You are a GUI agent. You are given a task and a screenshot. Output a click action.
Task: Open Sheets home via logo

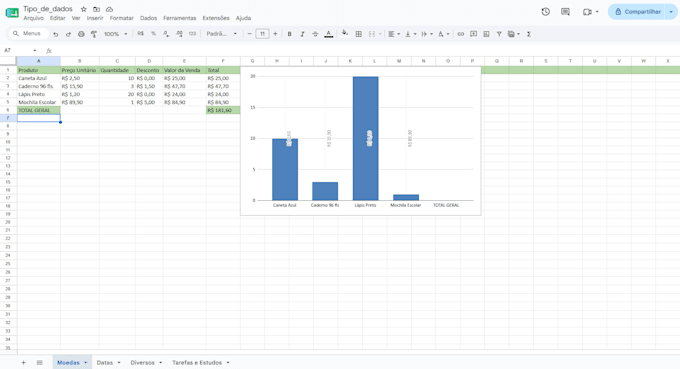point(12,13)
